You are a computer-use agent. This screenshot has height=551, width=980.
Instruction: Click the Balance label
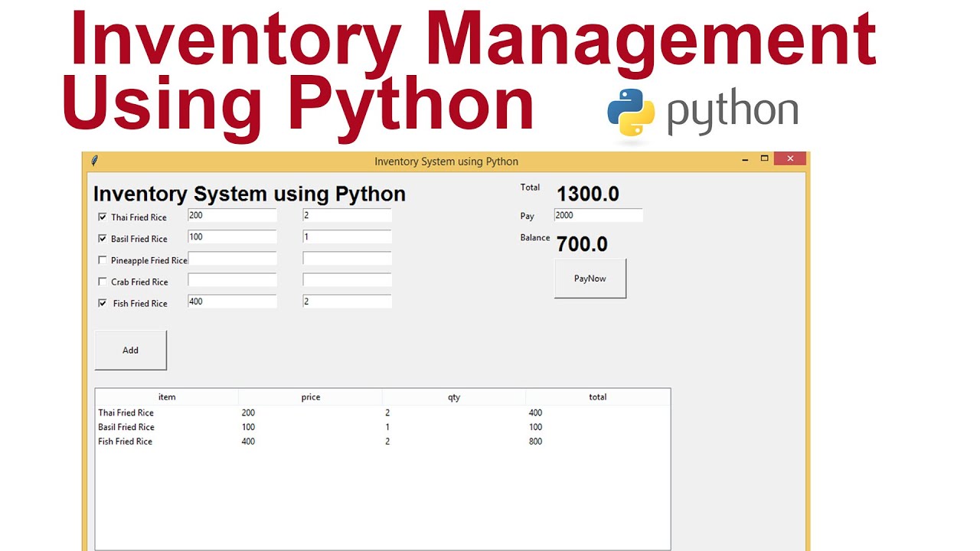pos(535,238)
